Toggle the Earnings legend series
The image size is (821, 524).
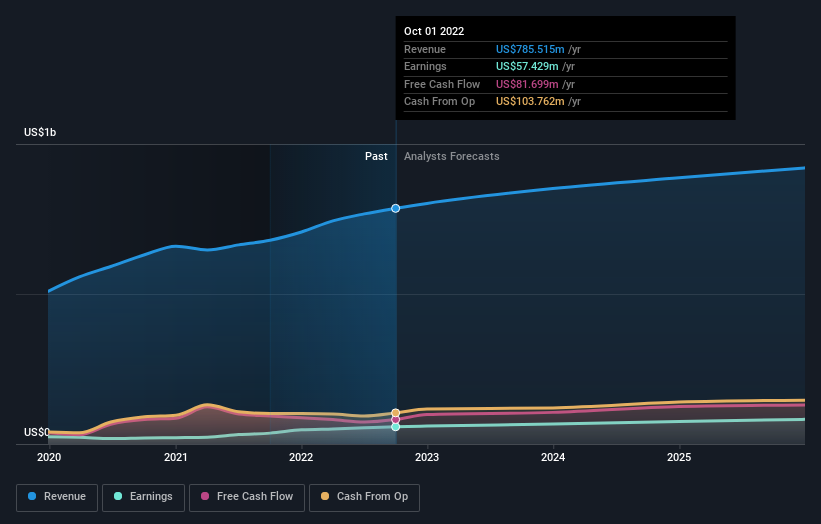tap(143, 497)
